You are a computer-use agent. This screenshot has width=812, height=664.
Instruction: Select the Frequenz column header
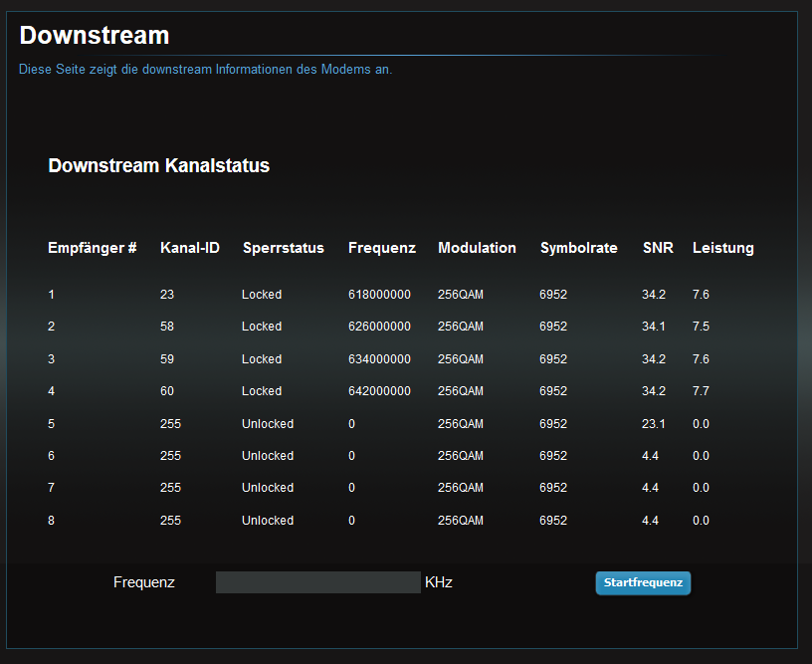click(x=381, y=248)
